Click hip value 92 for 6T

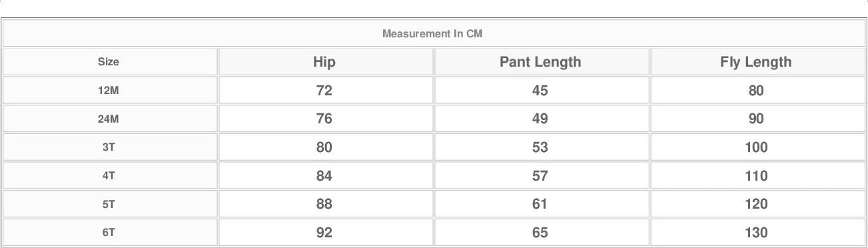click(x=324, y=233)
